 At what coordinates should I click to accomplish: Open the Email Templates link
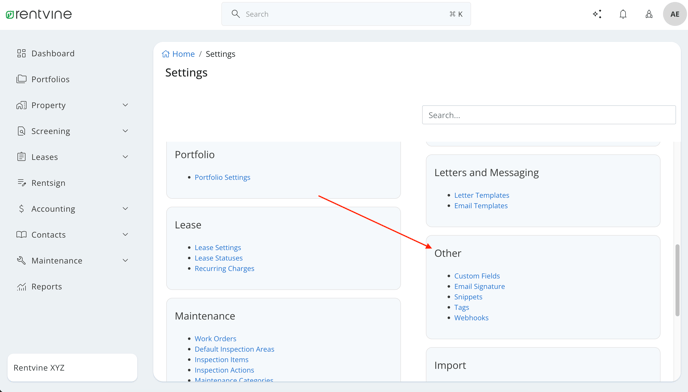click(x=480, y=205)
